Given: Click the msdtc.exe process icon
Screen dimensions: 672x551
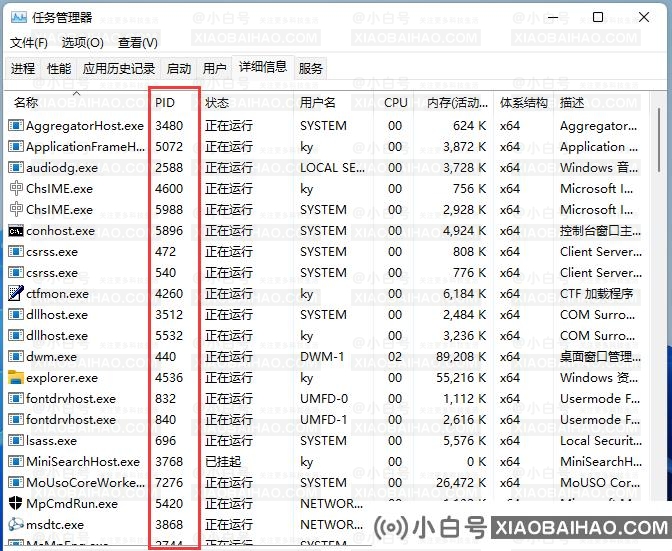Looking at the screenshot, I should pos(16,524).
